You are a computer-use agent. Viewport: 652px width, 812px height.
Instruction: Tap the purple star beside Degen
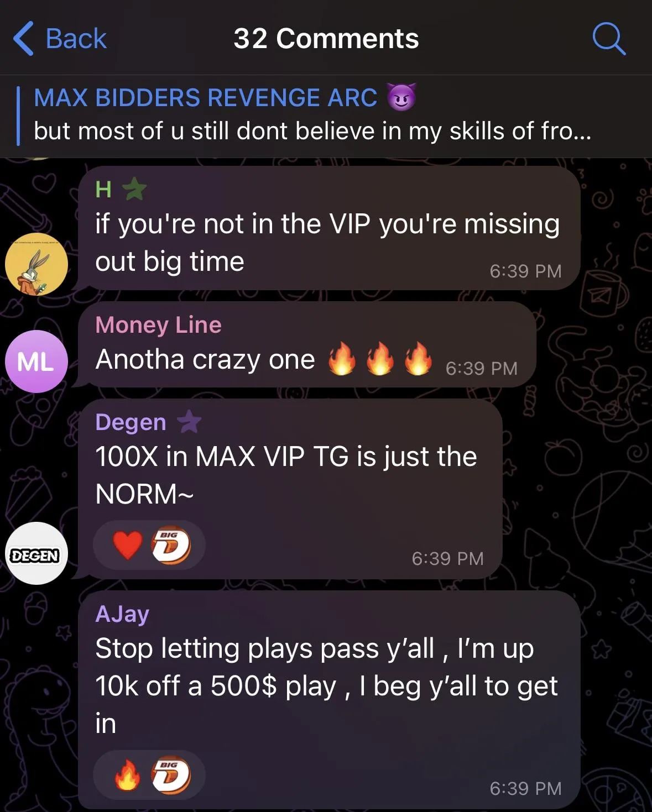tap(189, 422)
